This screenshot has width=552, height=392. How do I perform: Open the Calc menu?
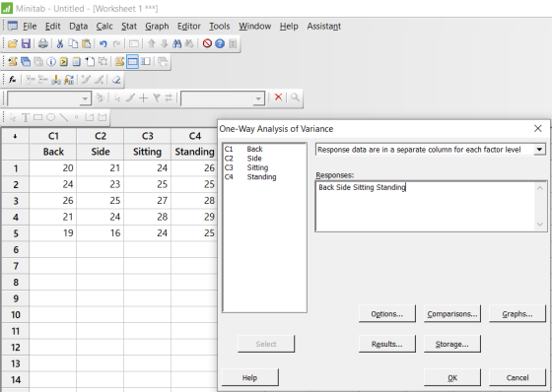pyautogui.click(x=104, y=26)
